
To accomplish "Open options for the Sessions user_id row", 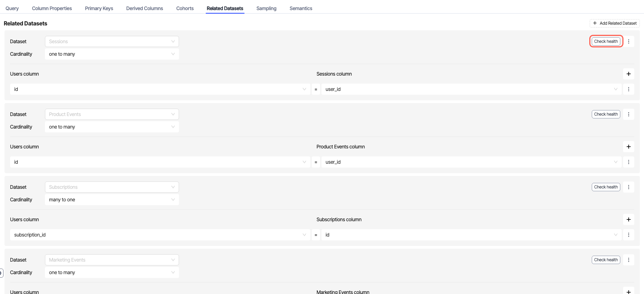I will [628, 89].
